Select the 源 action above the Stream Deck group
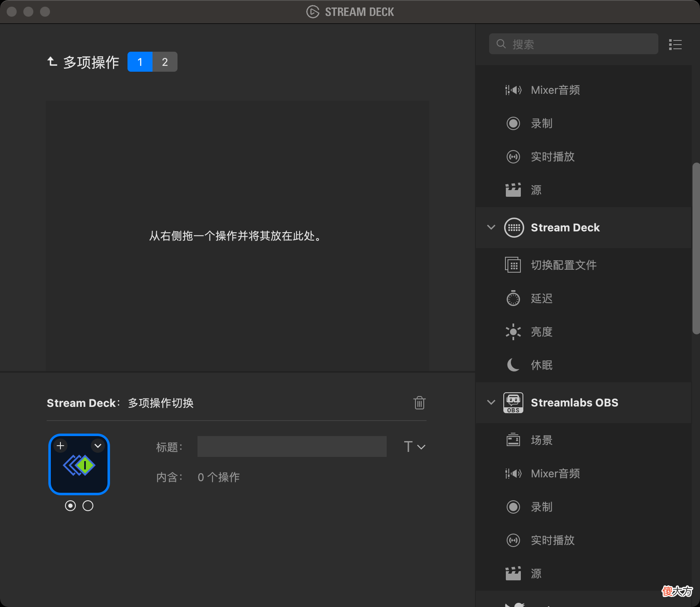The image size is (700, 607). click(583, 190)
